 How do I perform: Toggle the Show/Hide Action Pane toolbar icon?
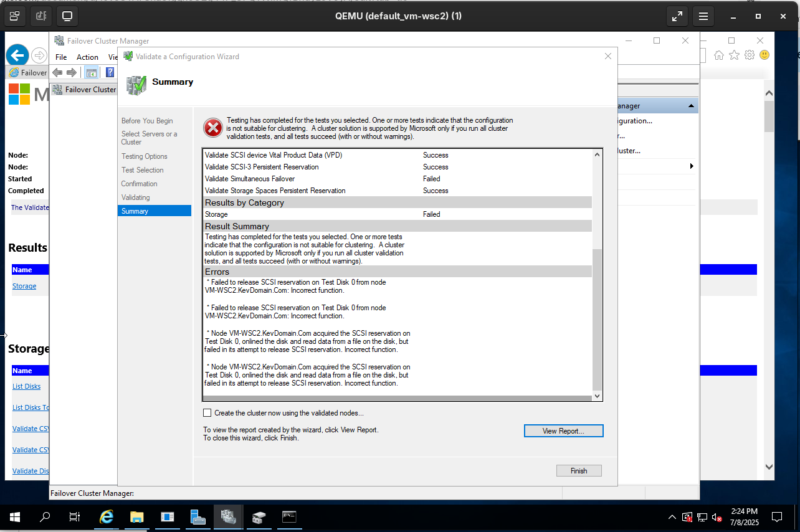92,72
